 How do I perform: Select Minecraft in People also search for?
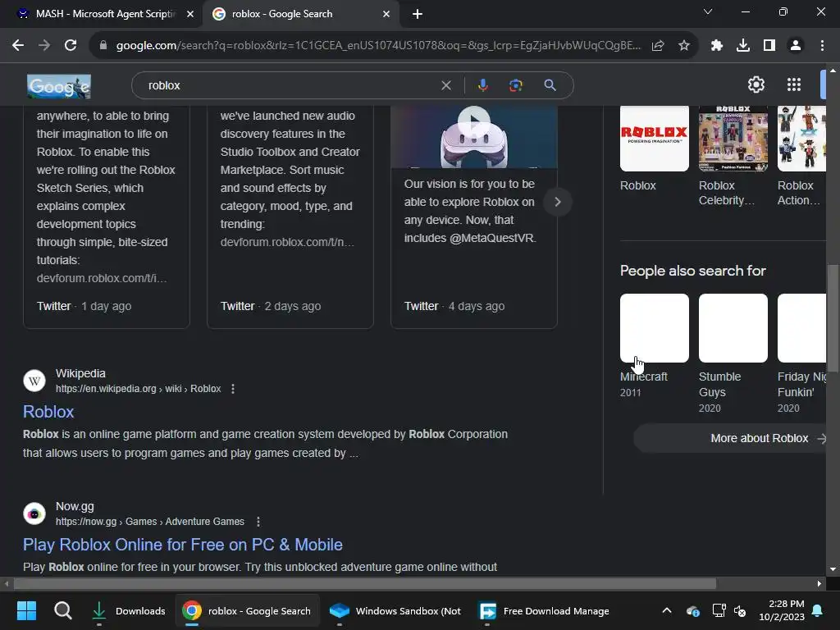point(654,345)
